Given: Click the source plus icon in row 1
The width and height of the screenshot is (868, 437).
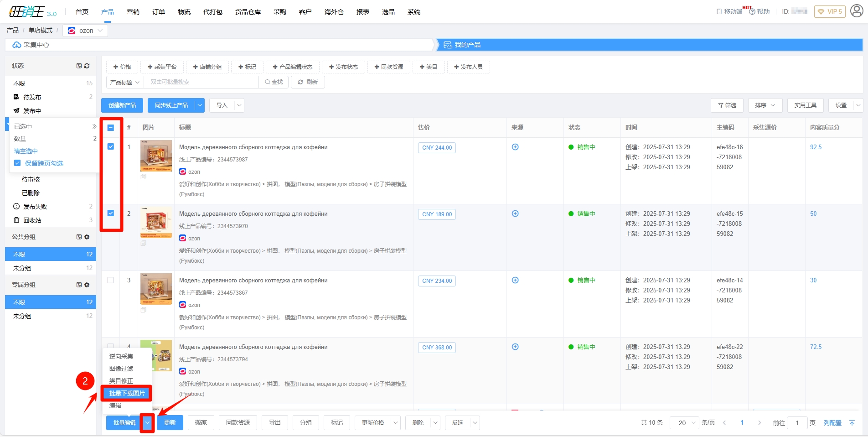Looking at the screenshot, I should point(515,147).
